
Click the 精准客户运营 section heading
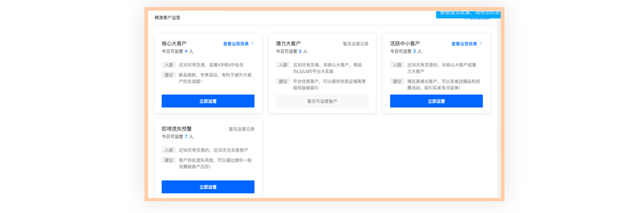167,17
